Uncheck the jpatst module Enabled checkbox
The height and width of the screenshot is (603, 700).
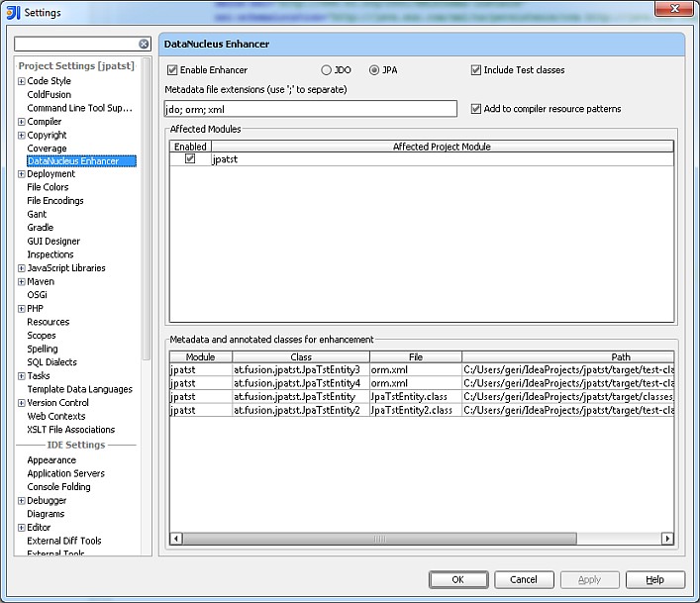190,158
